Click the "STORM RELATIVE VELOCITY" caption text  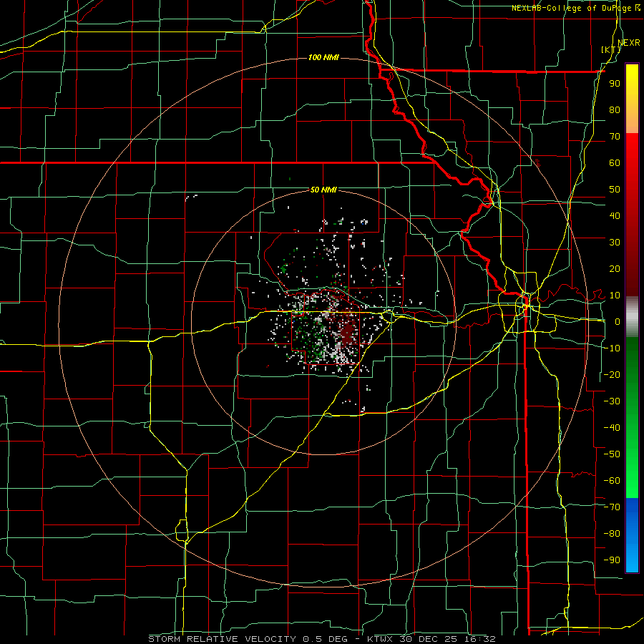(x=222, y=639)
